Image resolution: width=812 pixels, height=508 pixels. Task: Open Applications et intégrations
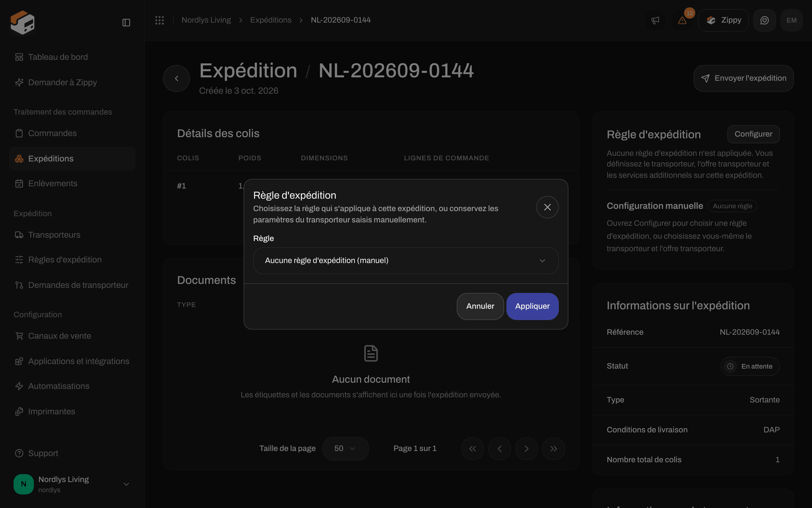click(72, 361)
